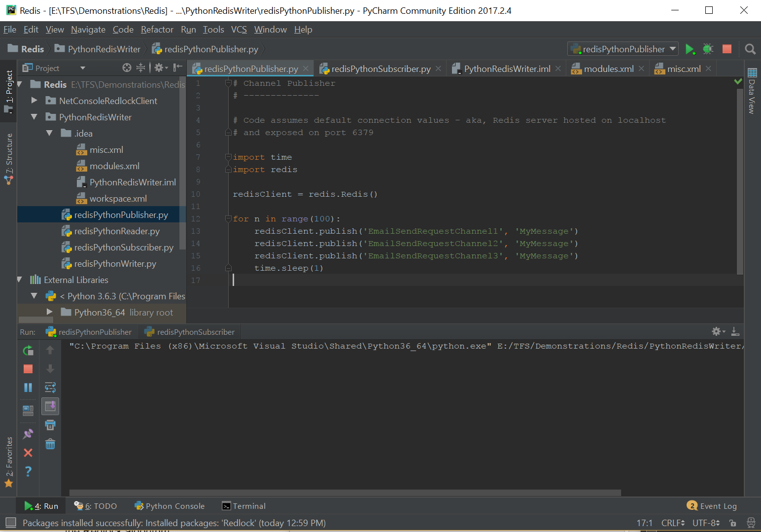Stop process with red square in Run panel

[x=28, y=369]
